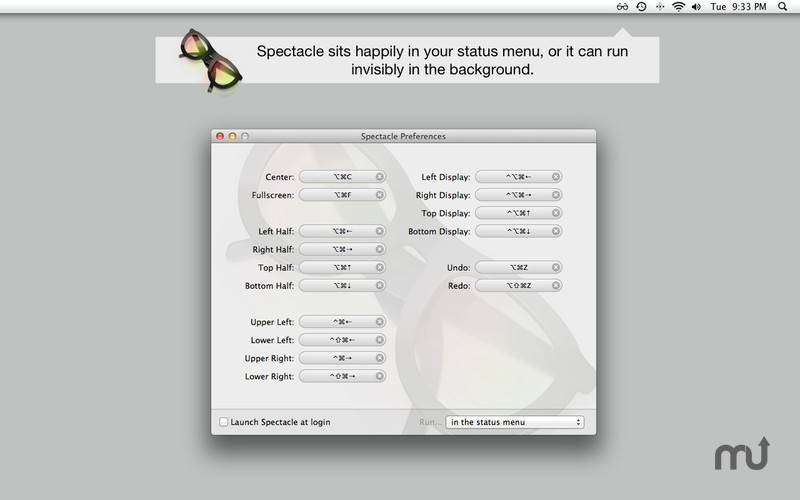This screenshot has width=800, height=500.
Task: Open the volume control menu icon
Action: pyautogui.click(x=696, y=7)
